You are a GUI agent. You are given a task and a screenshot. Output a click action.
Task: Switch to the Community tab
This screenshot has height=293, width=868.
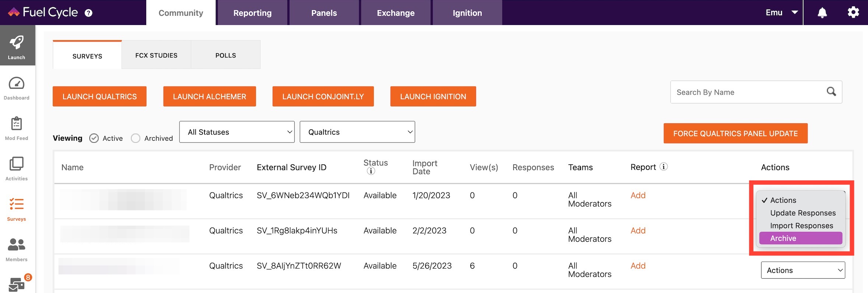[181, 13]
